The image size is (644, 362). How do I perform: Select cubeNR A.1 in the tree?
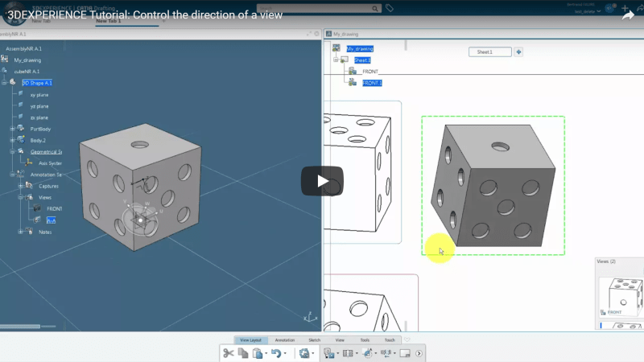tap(27, 72)
